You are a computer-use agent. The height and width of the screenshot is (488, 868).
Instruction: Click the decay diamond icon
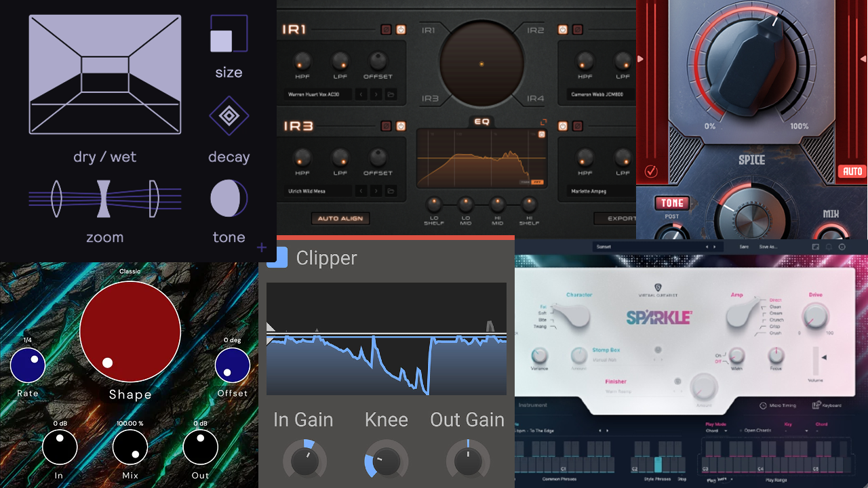pos(229,117)
